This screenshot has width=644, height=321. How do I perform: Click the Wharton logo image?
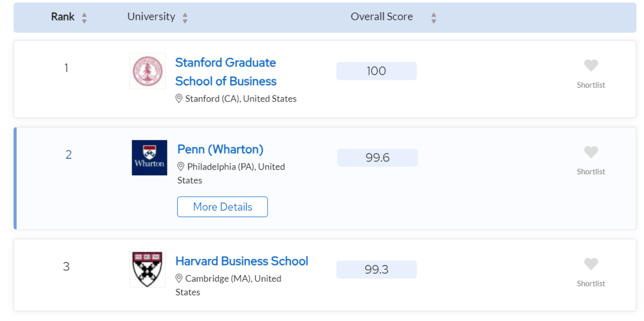point(149,158)
